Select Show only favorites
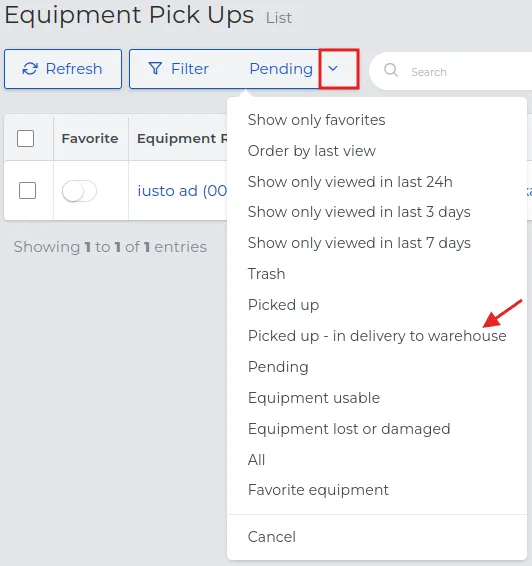This screenshot has height=566, width=532. [317, 120]
